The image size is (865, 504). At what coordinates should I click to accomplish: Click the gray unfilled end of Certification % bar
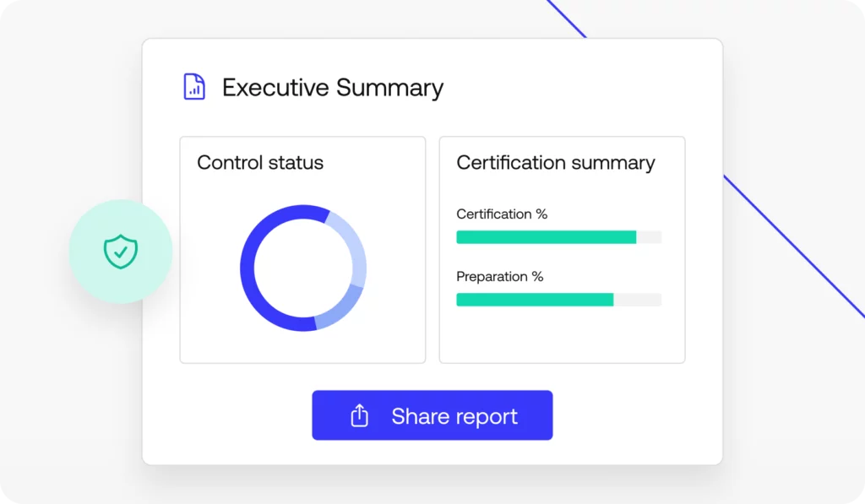649,237
